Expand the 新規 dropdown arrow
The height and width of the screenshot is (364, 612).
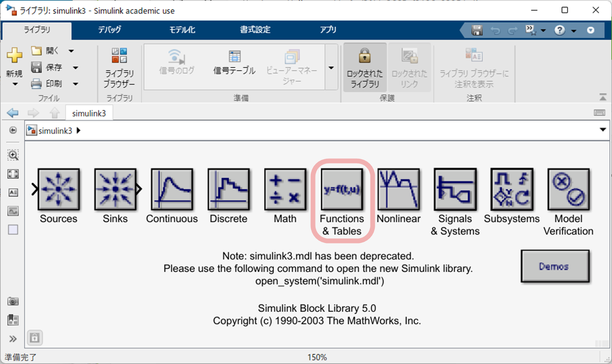click(15, 84)
